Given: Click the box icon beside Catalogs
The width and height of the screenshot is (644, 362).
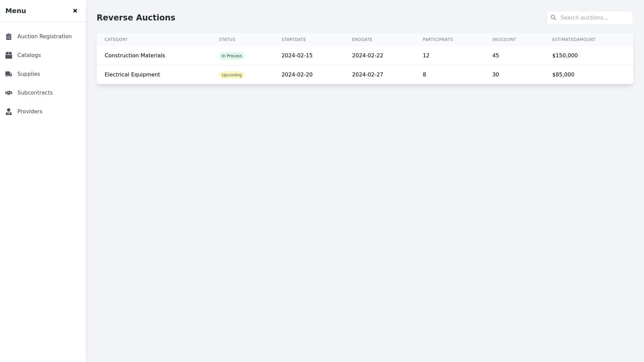Looking at the screenshot, I should (9, 55).
